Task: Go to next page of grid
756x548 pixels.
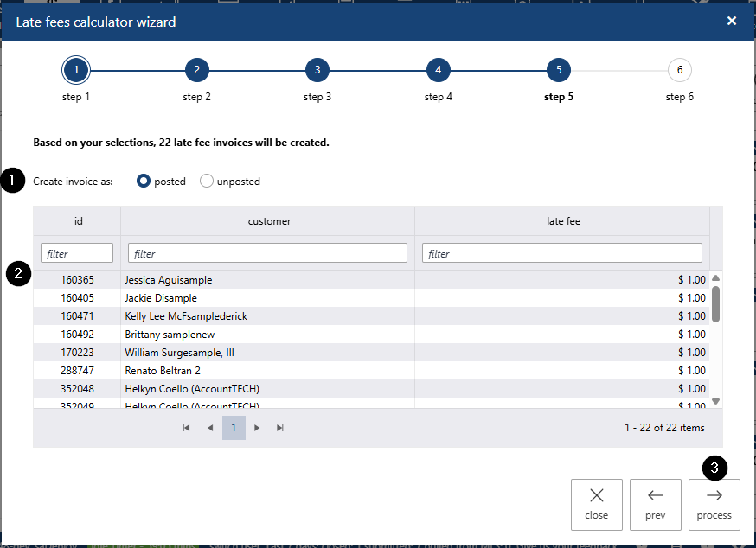Action: click(x=257, y=428)
